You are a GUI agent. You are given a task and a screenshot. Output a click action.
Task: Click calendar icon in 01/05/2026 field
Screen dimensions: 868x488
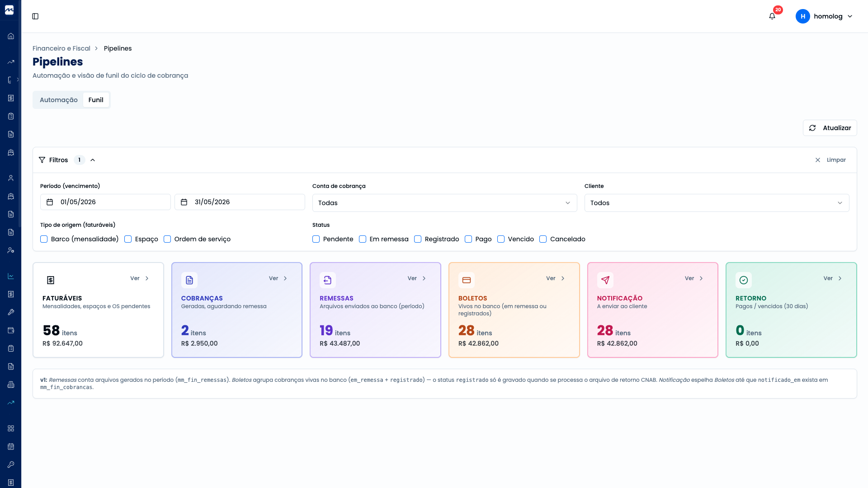(x=50, y=202)
